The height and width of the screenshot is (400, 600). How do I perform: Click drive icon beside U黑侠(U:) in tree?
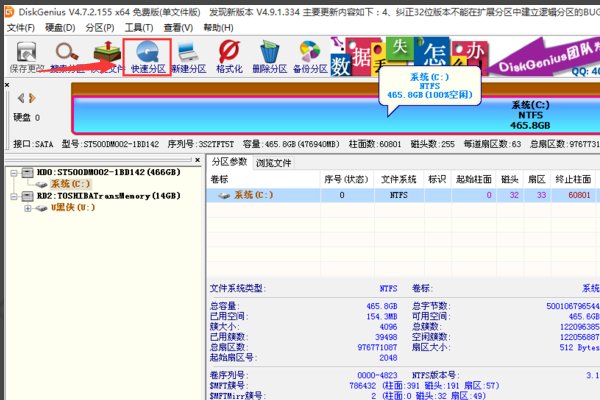[x=41, y=208]
